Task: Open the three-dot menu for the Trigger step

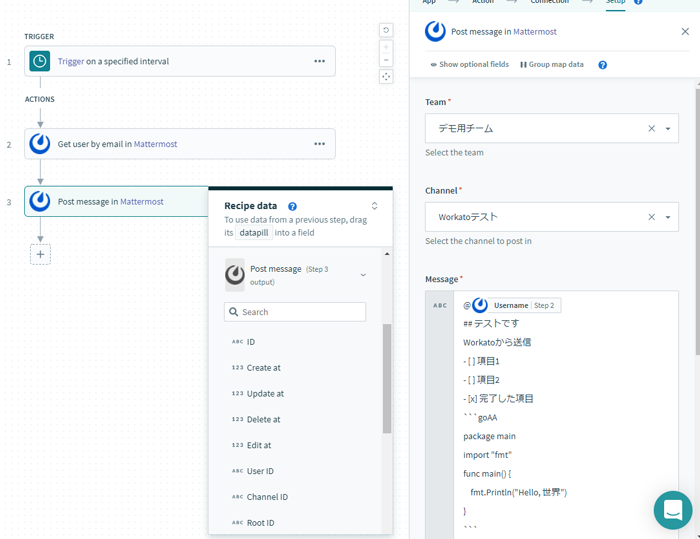Action: 319,61
